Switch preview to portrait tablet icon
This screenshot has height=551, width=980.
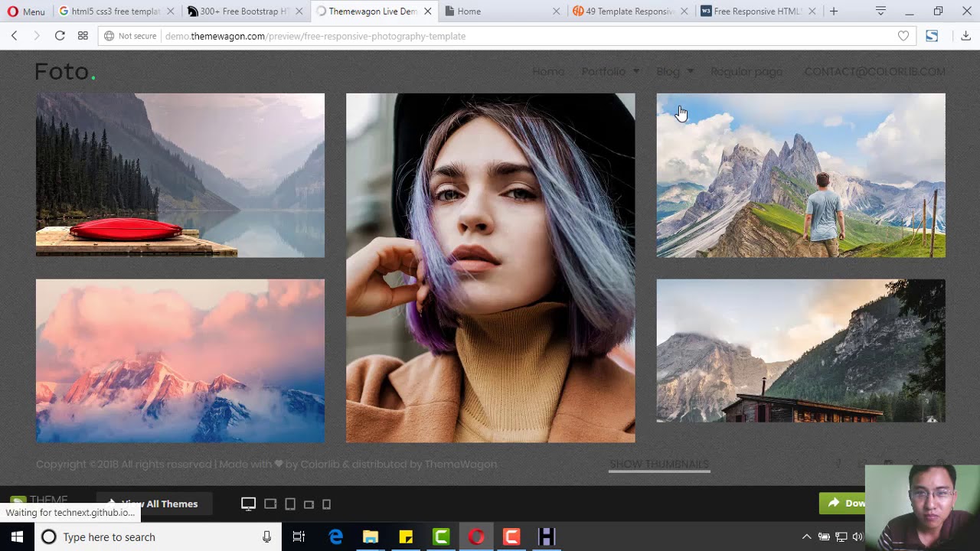coord(290,504)
